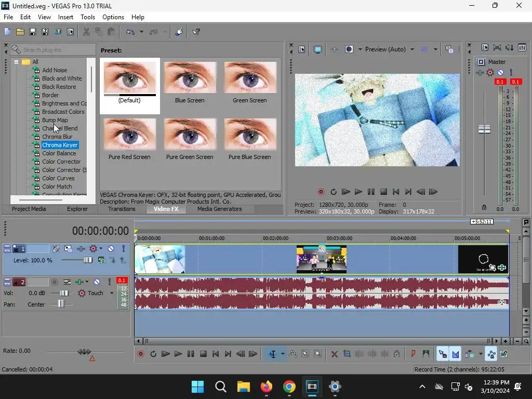Toggle loop playback in the preview window
532x399 pixels.
(334, 192)
